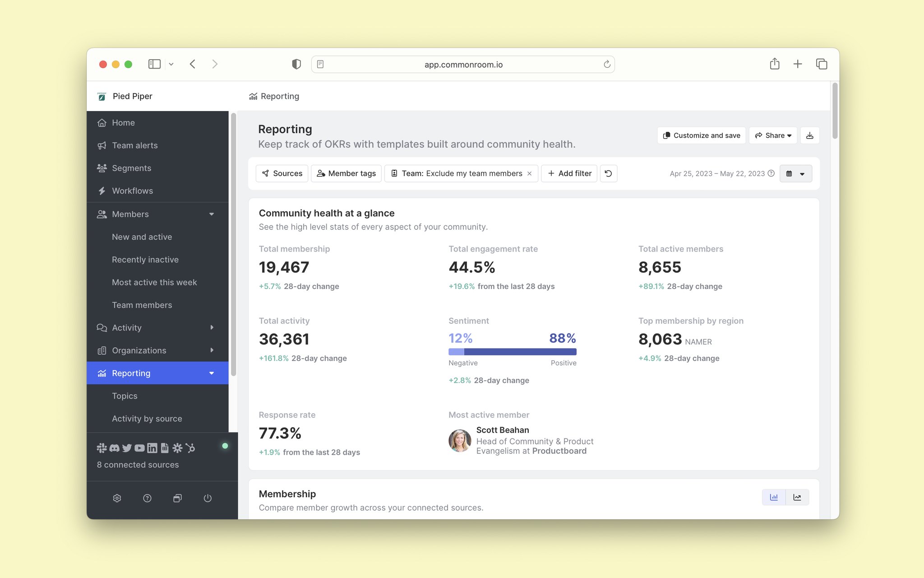Remove the Team Exclude my team members filter
The width and height of the screenshot is (924, 578).
point(530,173)
